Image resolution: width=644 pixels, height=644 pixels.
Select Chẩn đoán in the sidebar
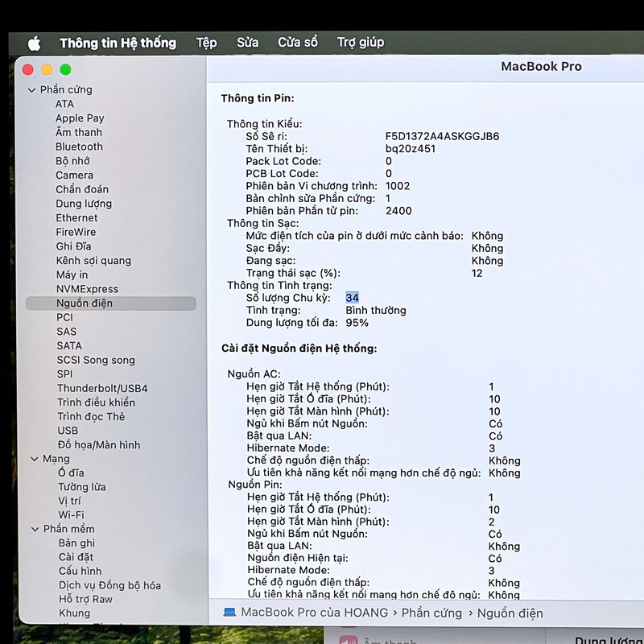(82, 189)
